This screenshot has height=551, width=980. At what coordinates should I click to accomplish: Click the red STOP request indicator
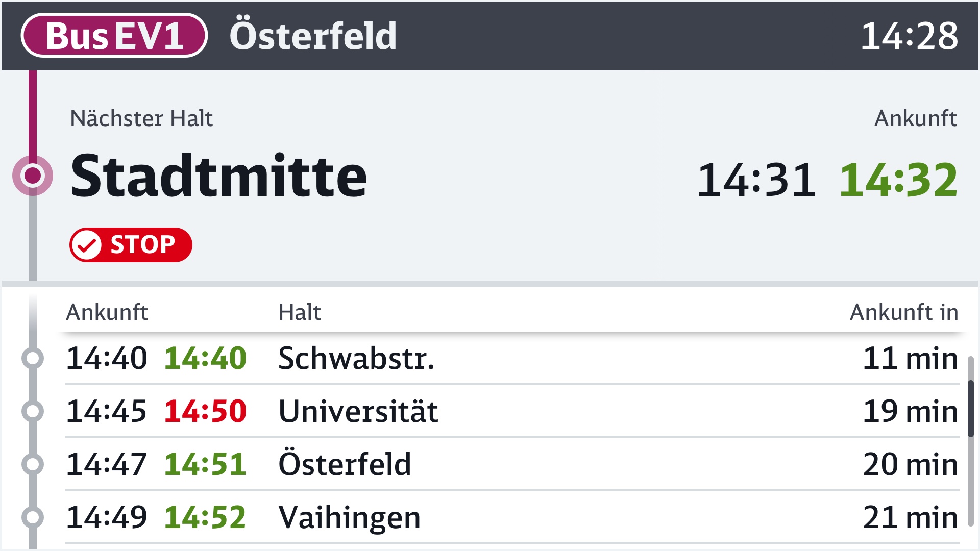pyautogui.click(x=131, y=245)
